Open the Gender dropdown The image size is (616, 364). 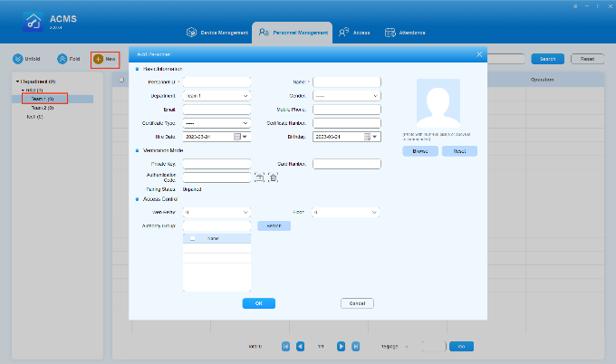tap(347, 95)
